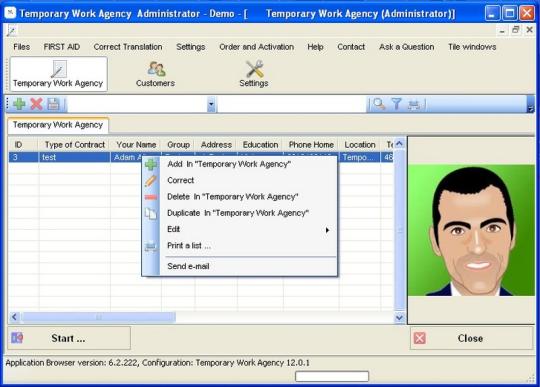Sort by Your Name column header

[136, 145]
